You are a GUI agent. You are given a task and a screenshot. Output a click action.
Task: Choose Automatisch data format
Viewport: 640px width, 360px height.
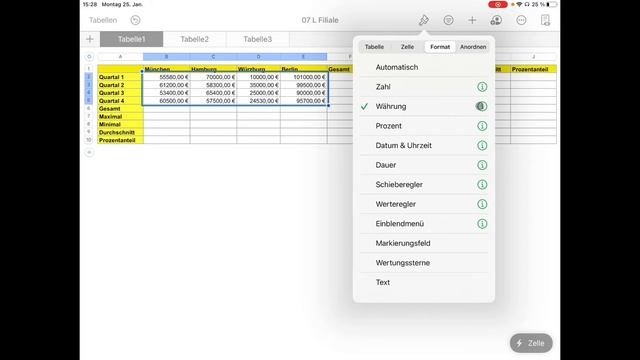[424, 67]
